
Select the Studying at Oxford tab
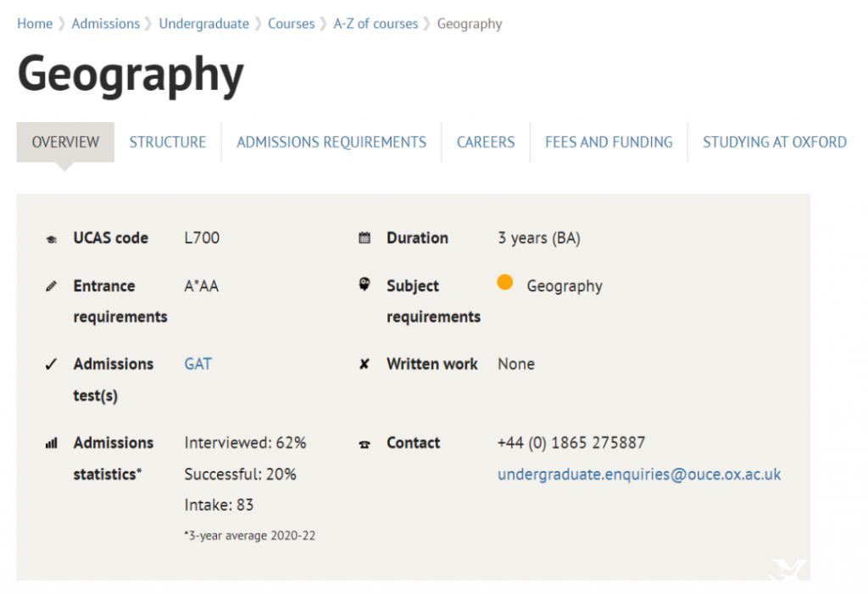click(x=775, y=142)
